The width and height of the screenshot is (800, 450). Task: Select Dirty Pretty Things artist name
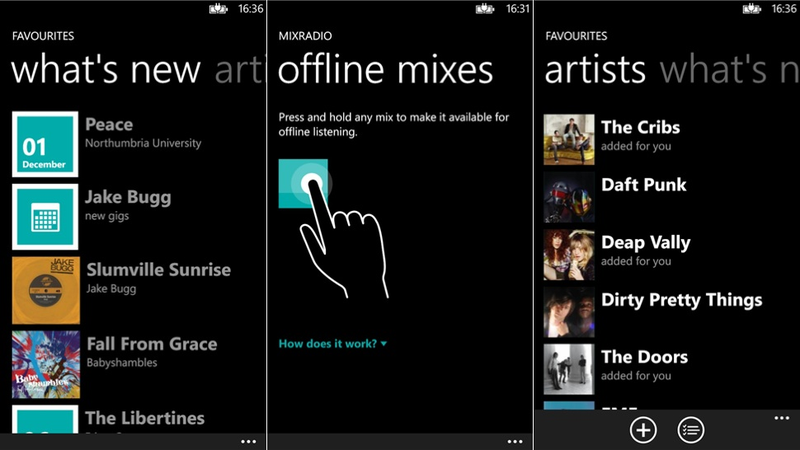(x=682, y=300)
